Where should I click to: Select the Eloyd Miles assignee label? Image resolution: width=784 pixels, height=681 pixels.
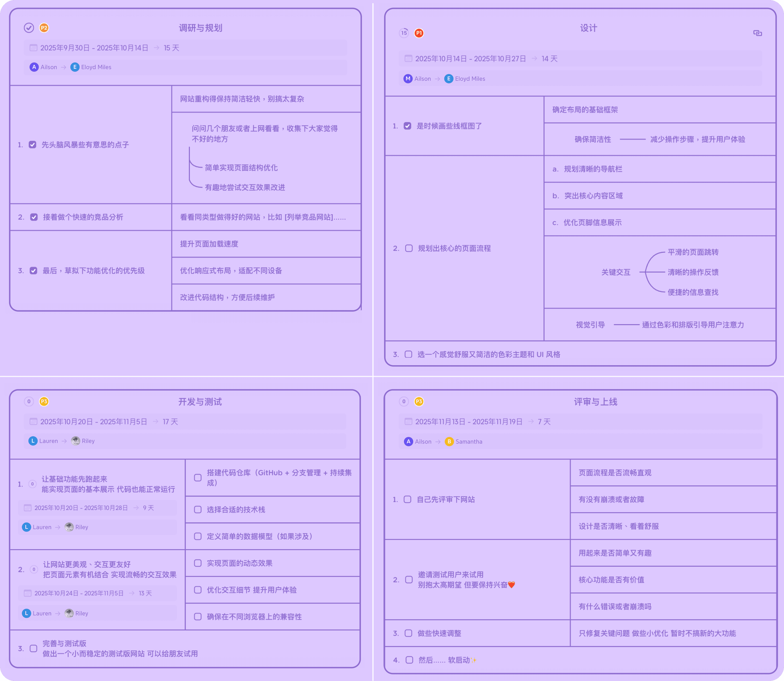coord(96,67)
